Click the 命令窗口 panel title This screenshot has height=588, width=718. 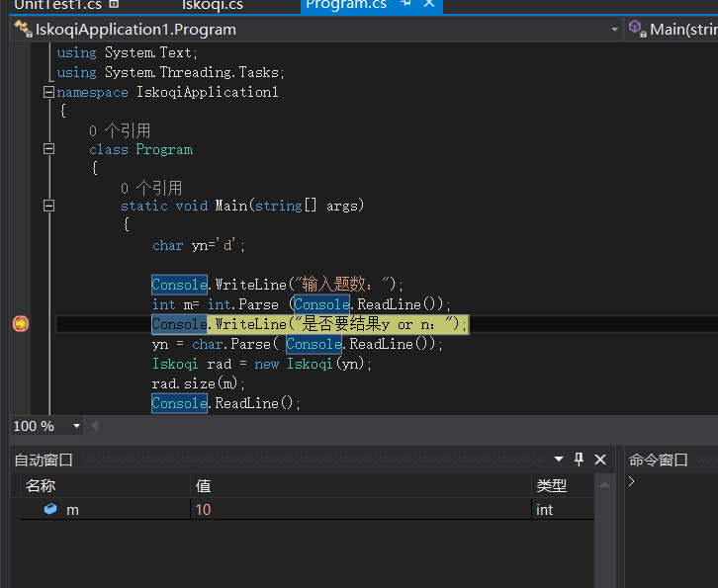658,460
